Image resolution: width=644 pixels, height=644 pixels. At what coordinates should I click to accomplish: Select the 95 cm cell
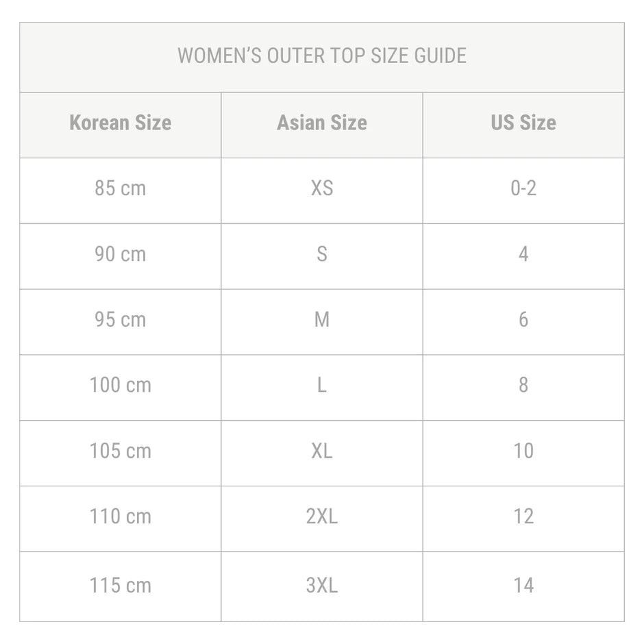coord(121,320)
